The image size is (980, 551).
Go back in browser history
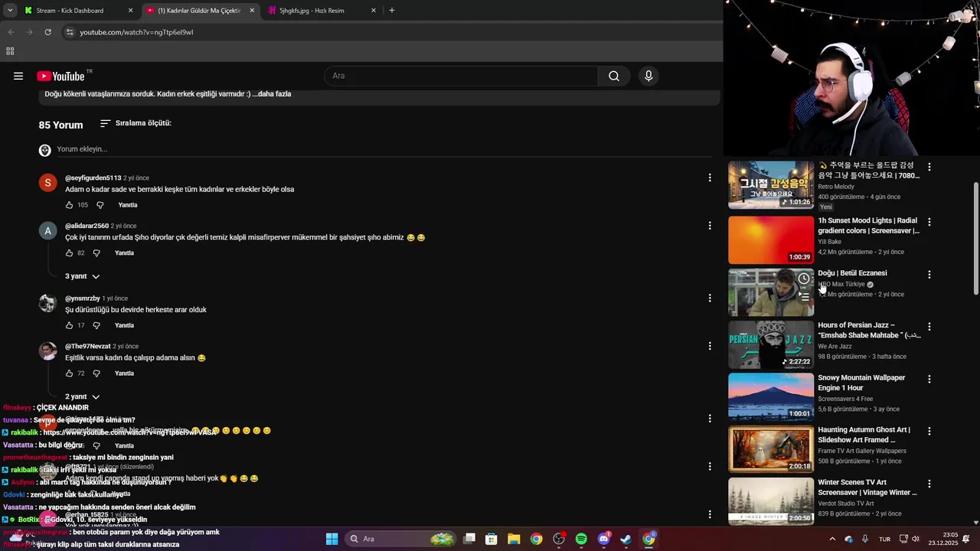click(x=11, y=32)
